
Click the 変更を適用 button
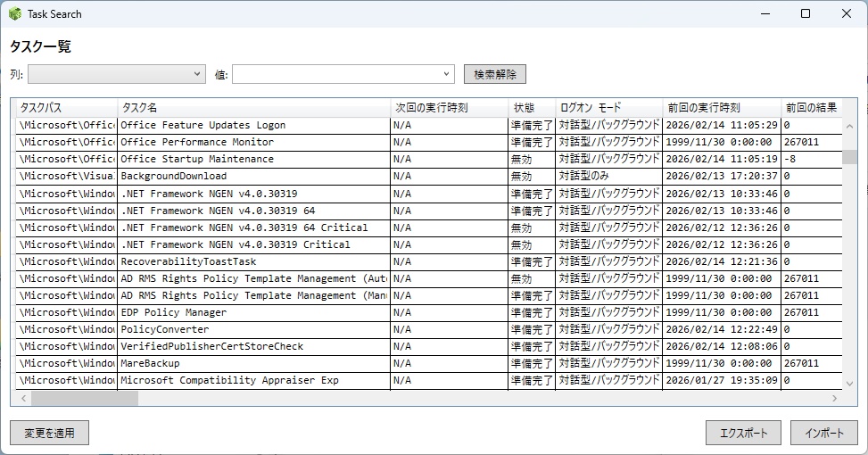49,433
